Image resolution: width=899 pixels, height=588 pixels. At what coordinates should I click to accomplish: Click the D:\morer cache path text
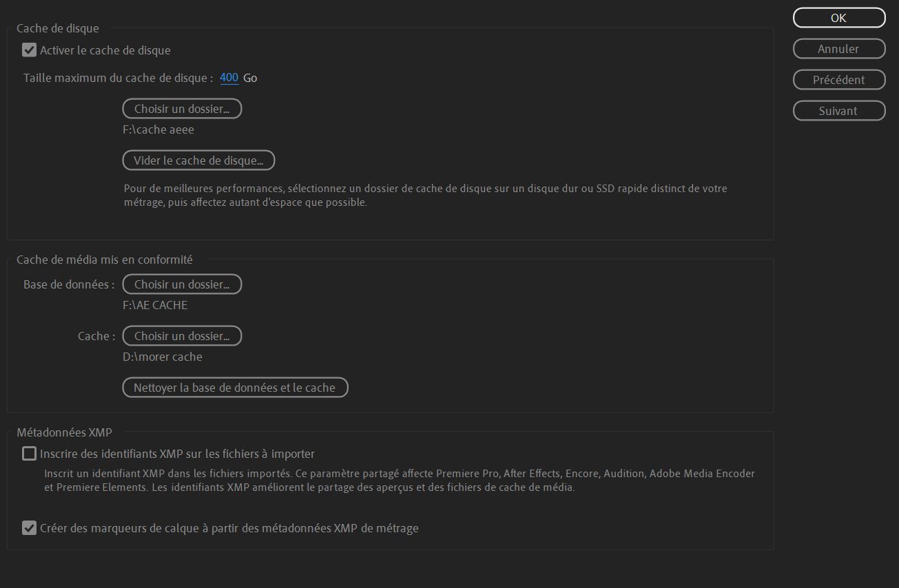pyautogui.click(x=163, y=357)
